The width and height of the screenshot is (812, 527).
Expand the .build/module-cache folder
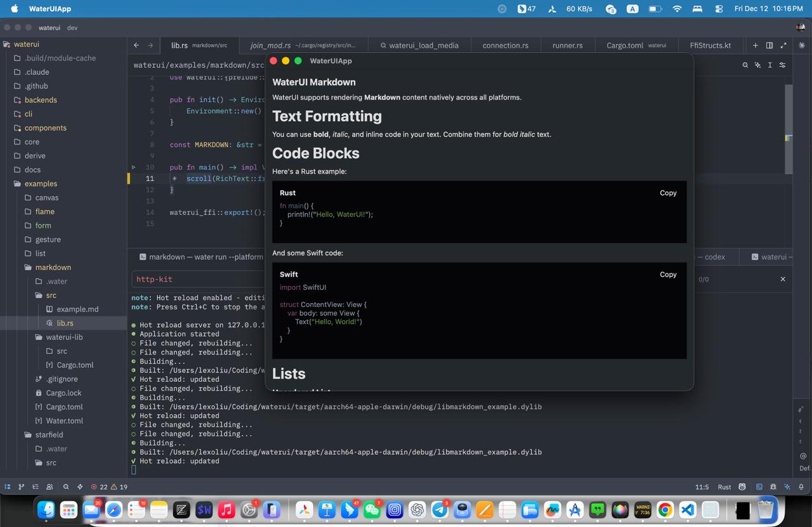[63, 58]
